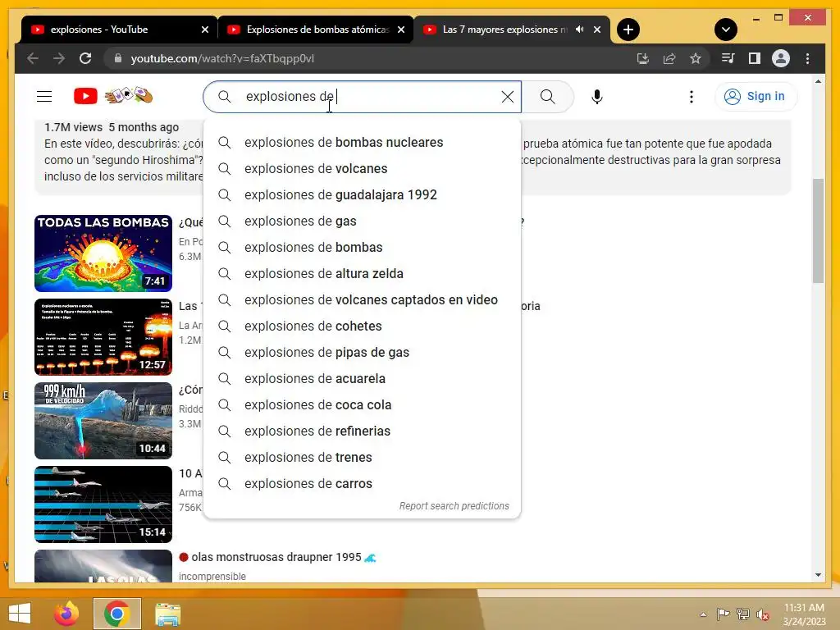Choose suggestion 'explosiones de acuarela'
Image resolution: width=840 pixels, height=630 pixels.
(x=362, y=379)
